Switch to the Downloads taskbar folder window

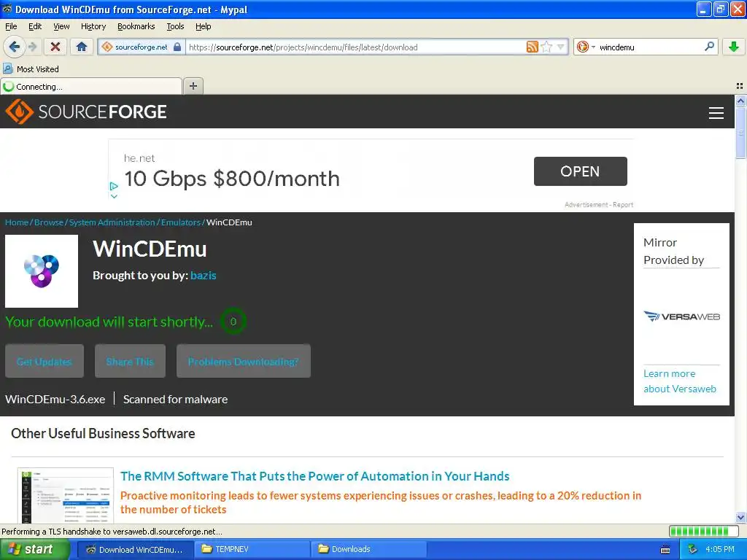pos(368,549)
